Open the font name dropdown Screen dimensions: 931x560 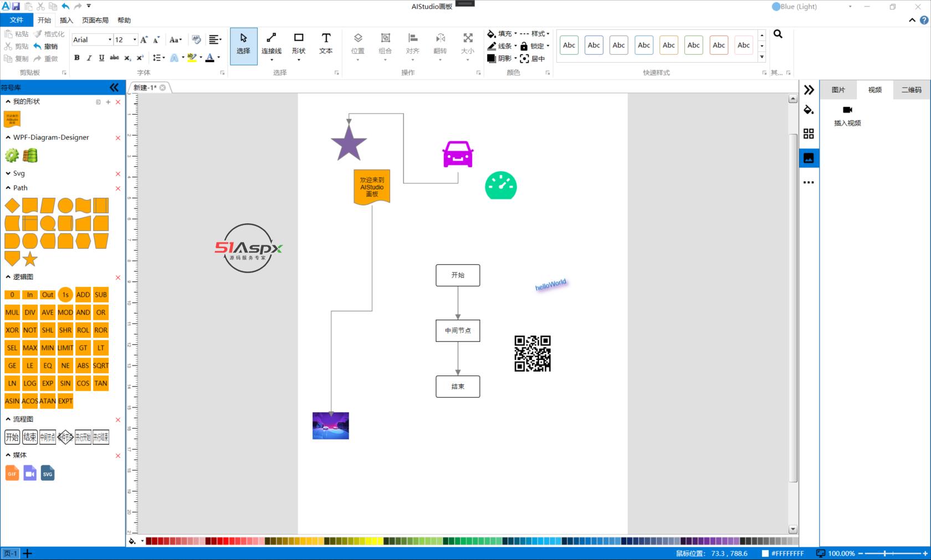(x=110, y=40)
